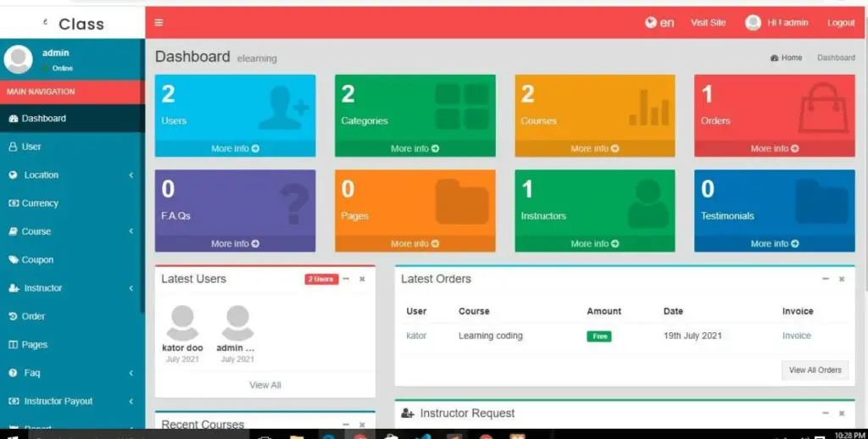Click the Logout link
Screen dimensions: 868x439
(841, 23)
